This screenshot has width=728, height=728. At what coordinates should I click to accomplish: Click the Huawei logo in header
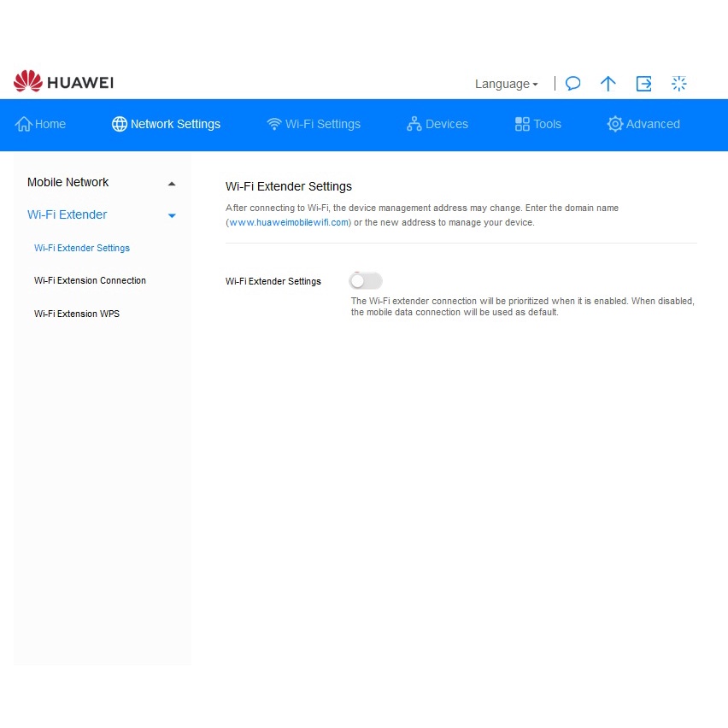(64, 83)
